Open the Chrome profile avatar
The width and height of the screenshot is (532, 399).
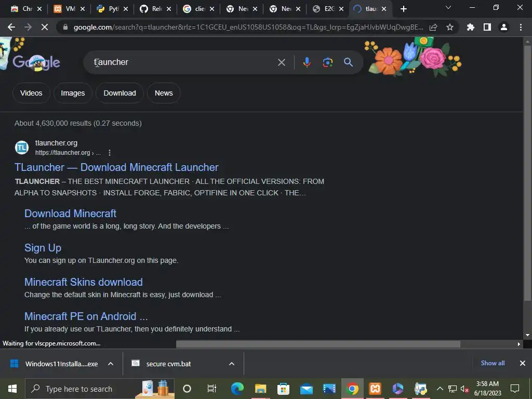tap(504, 27)
